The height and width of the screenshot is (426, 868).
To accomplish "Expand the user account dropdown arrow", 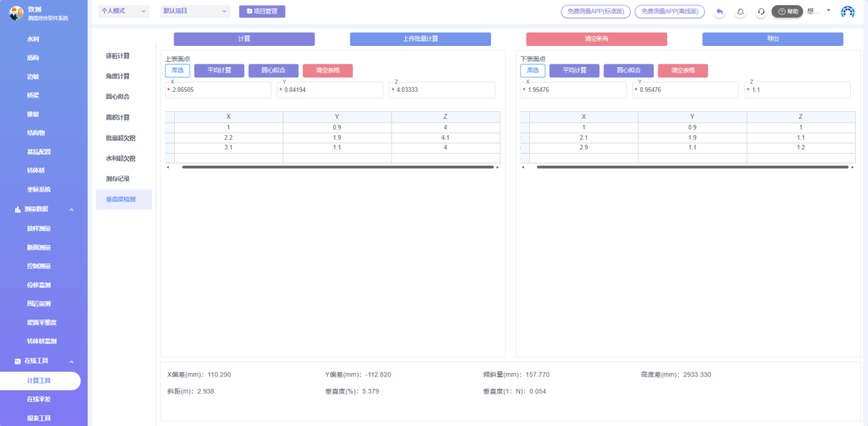I will [x=828, y=10].
